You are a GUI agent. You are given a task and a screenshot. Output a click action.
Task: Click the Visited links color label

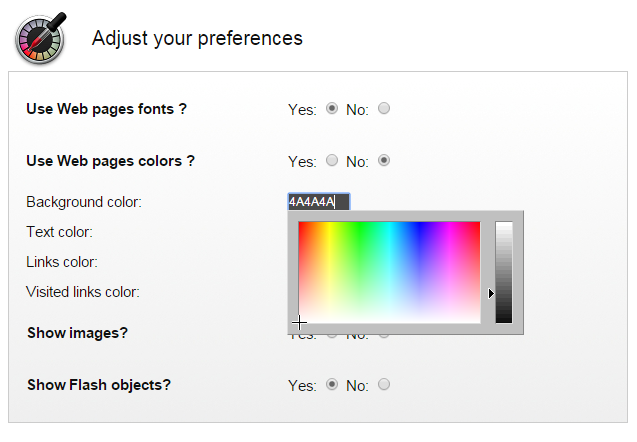click(82, 292)
